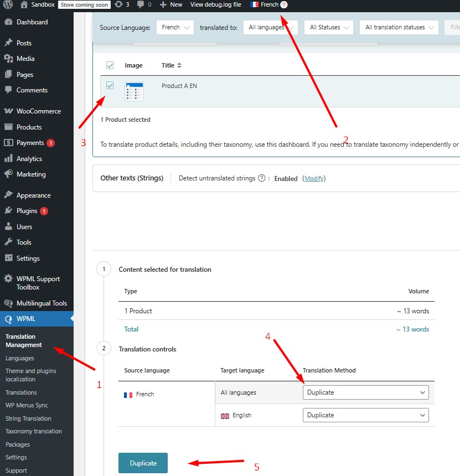Open the comments bubble icon in admin bar
Image resolution: width=460 pixels, height=476 pixels.
coord(140,5)
